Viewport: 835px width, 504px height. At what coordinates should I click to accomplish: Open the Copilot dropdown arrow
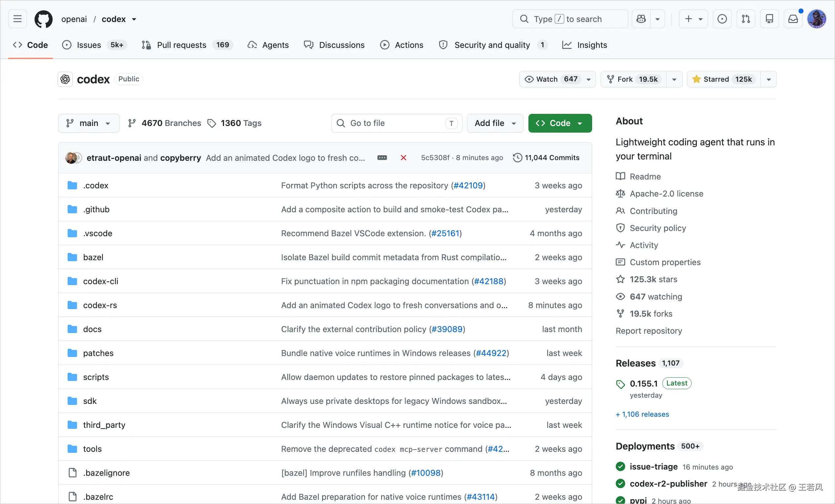click(657, 19)
